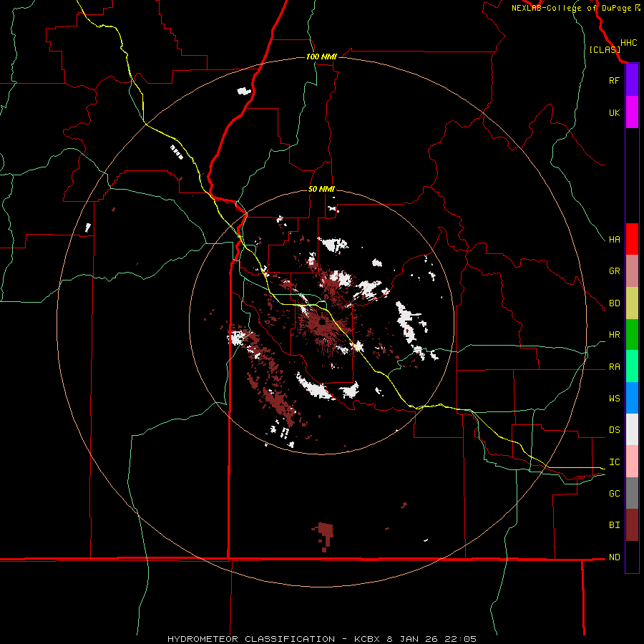This screenshot has width=644, height=644.
Task: Click the KCBX radar site identifier
Action: [x=369, y=639]
